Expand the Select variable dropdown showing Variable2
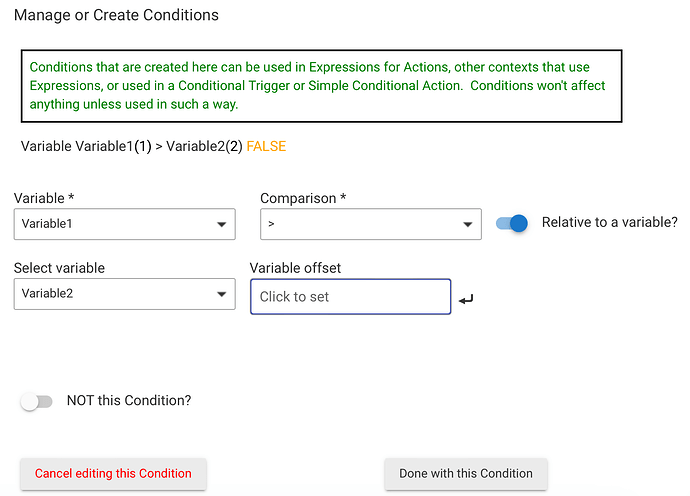690x496 pixels. coord(124,294)
